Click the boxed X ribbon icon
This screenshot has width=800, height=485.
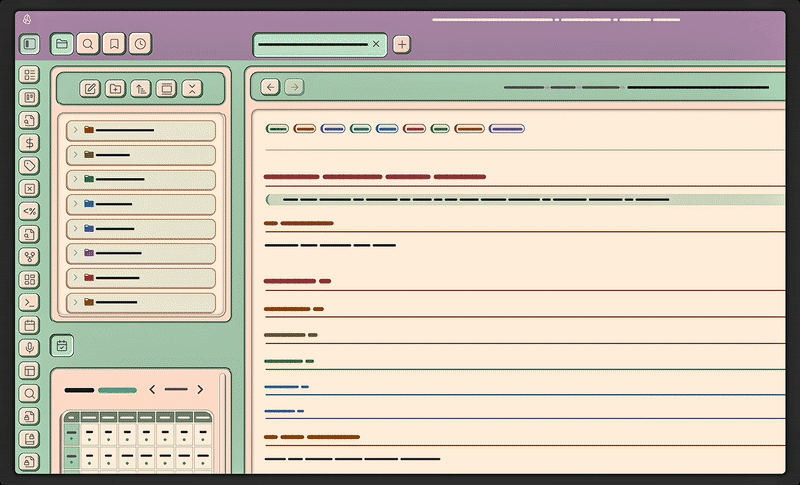pyautogui.click(x=30, y=189)
